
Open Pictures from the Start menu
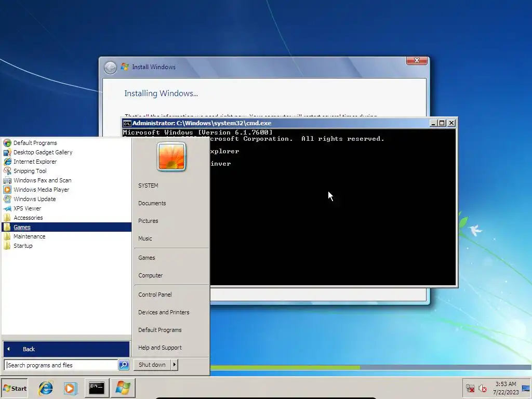(x=148, y=221)
